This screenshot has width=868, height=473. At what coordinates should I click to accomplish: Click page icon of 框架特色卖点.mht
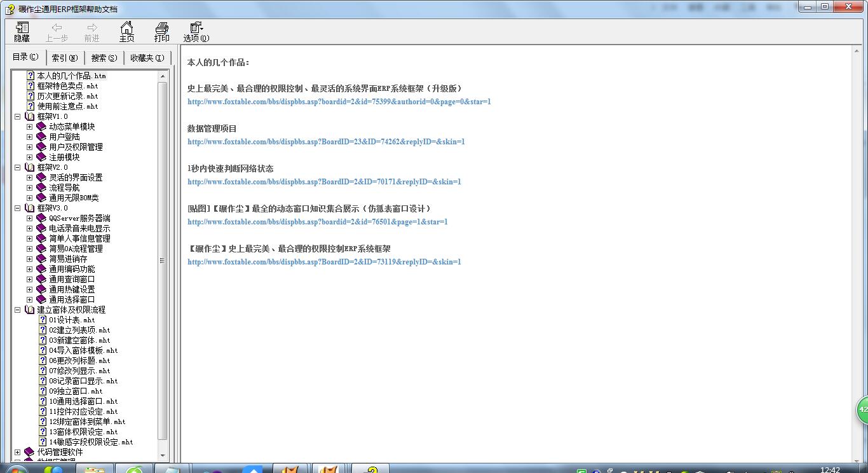point(31,86)
